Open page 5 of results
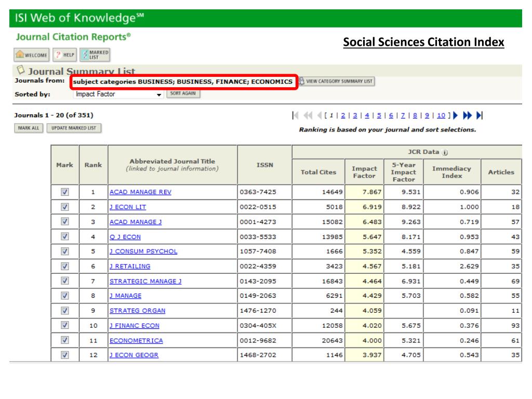The width and height of the screenshot is (532, 399). tap(379, 116)
